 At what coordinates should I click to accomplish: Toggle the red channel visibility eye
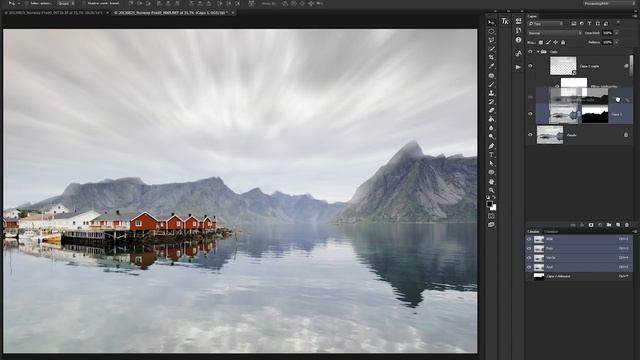coord(529,249)
